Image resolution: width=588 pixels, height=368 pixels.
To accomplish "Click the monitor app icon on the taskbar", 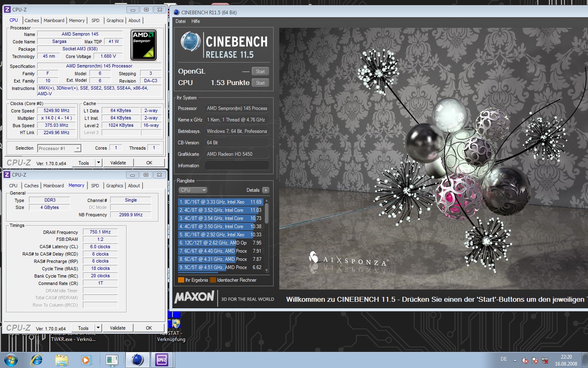I will (x=111, y=360).
